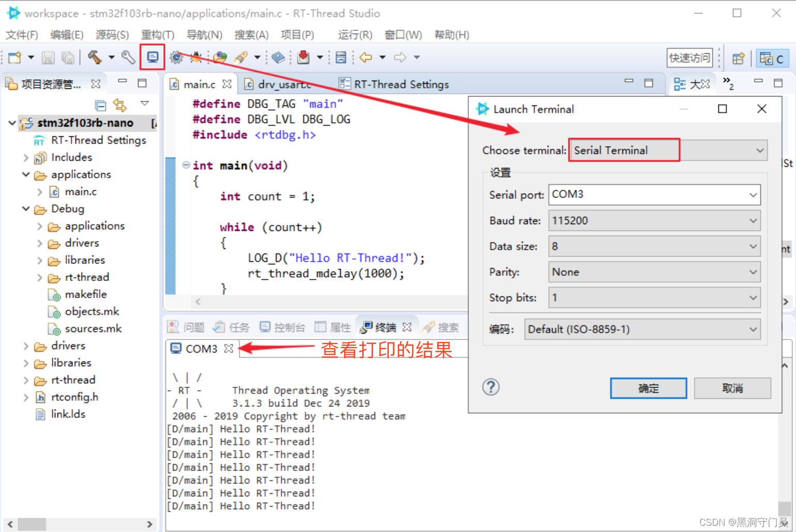Collapse the main function fold marker
The image size is (796, 532).
coord(186,165)
